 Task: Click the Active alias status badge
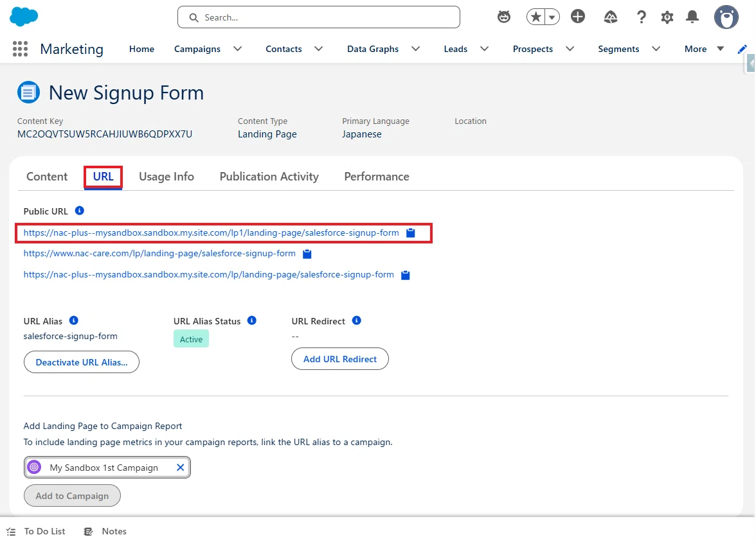coord(191,339)
